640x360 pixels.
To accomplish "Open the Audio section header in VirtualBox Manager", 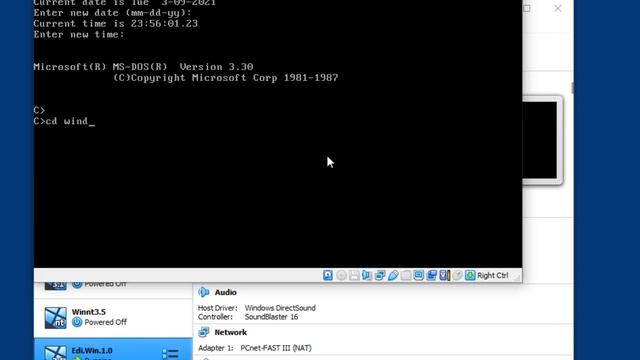I will (225, 292).
